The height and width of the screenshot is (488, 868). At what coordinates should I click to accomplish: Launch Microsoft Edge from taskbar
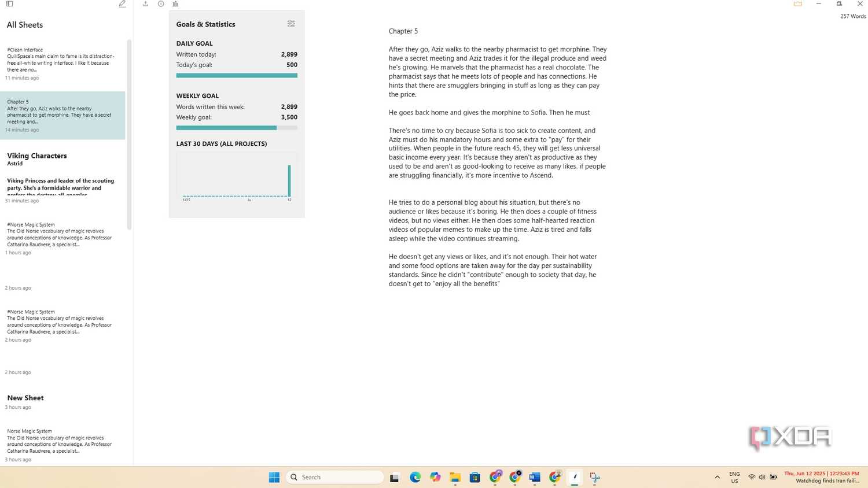[415, 477]
